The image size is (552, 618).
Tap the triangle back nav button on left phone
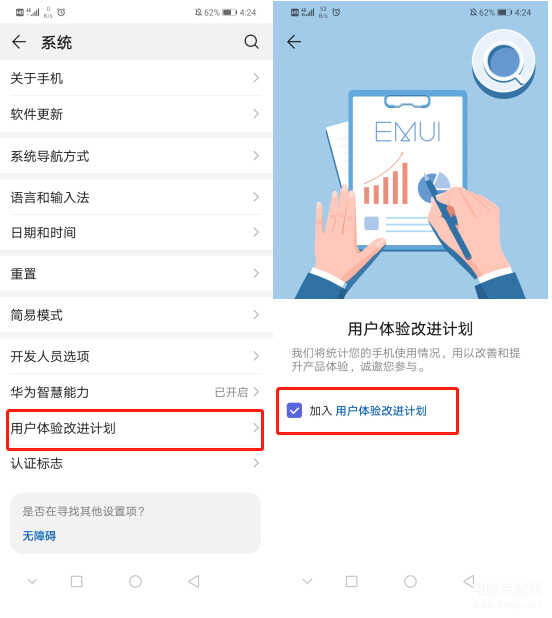tap(194, 581)
